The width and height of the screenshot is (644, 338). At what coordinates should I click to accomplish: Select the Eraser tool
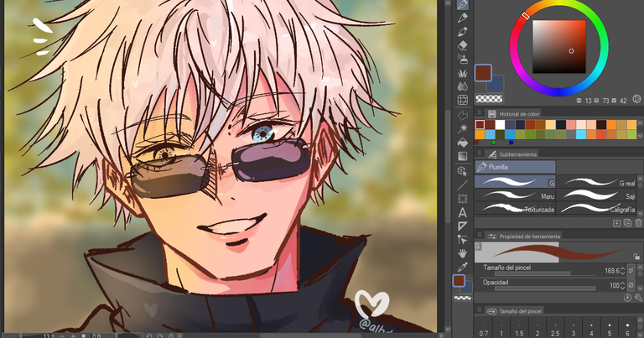pyautogui.click(x=463, y=45)
